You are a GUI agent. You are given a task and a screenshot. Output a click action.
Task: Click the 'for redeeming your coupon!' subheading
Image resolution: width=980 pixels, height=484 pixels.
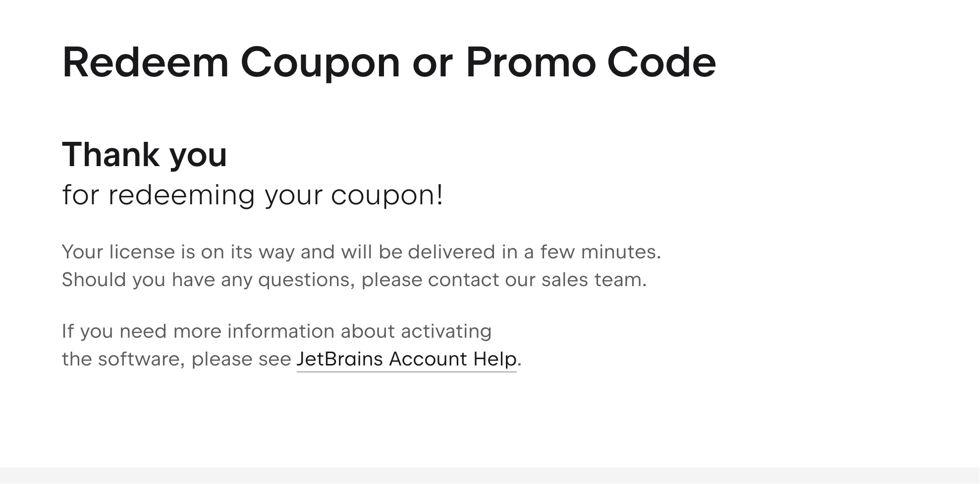[x=253, y=195]
